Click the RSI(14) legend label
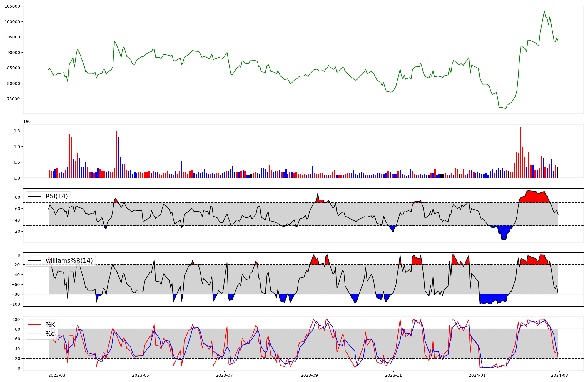The width and height of the screenshot is (588, 382). [x=56, y=196]
